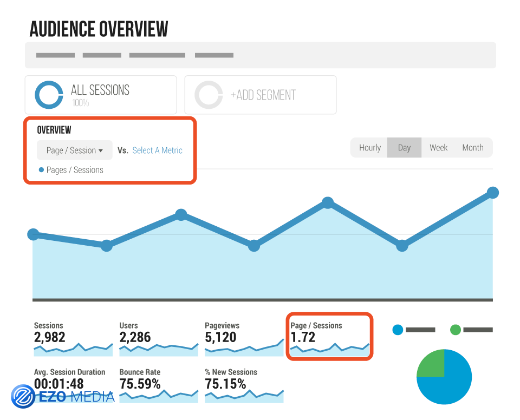This screenshot has height=420, width=520.
Task: Click the Select A Metric link
Action: [157, 150]
